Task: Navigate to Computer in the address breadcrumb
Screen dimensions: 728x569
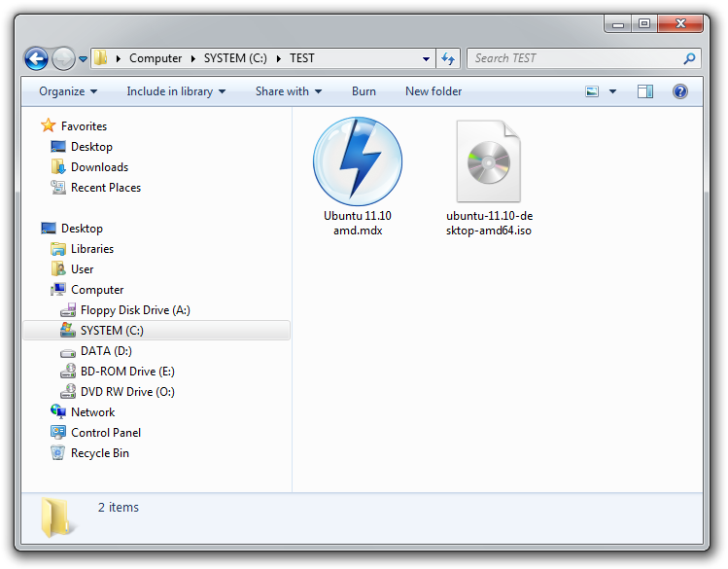Action: click(x=156, y=58)
